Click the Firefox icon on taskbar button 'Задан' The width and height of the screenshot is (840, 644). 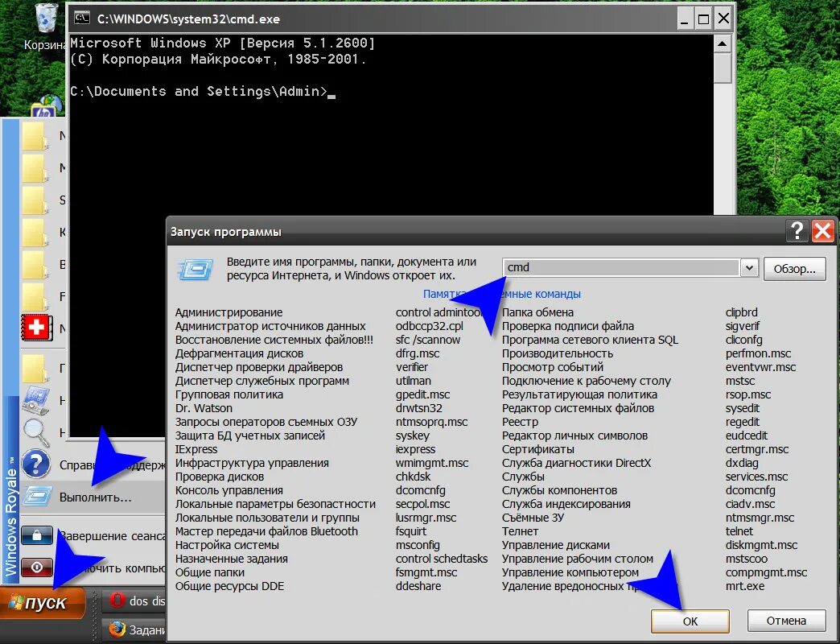tap(117, 629)
